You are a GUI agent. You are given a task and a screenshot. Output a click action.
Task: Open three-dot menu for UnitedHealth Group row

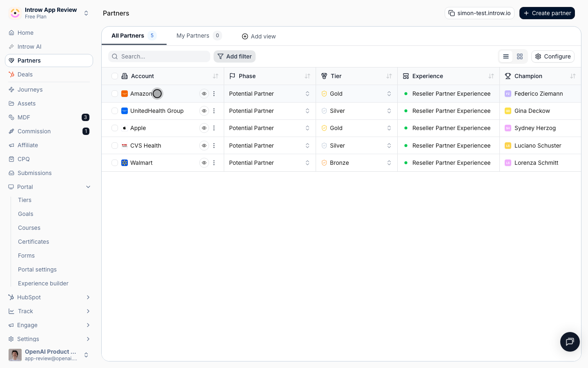pos(214,111)
